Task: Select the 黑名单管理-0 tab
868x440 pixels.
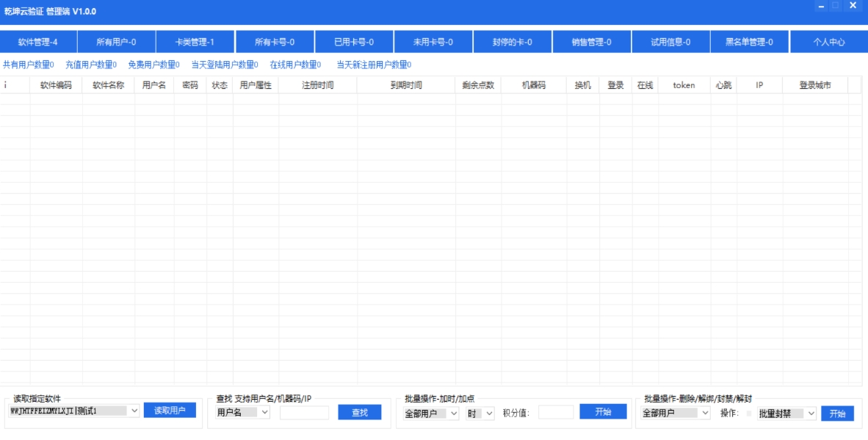Action: pyautogui.click(x=749, y=42)
